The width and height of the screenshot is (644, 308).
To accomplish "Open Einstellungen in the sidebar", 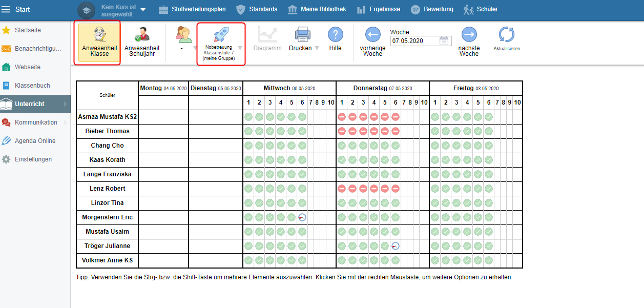I will (35, 159).
